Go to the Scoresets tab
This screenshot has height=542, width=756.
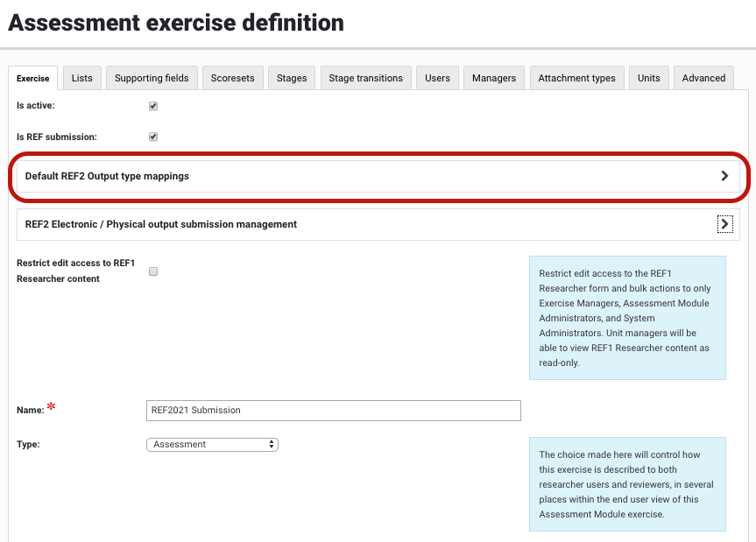click(232, 78)
